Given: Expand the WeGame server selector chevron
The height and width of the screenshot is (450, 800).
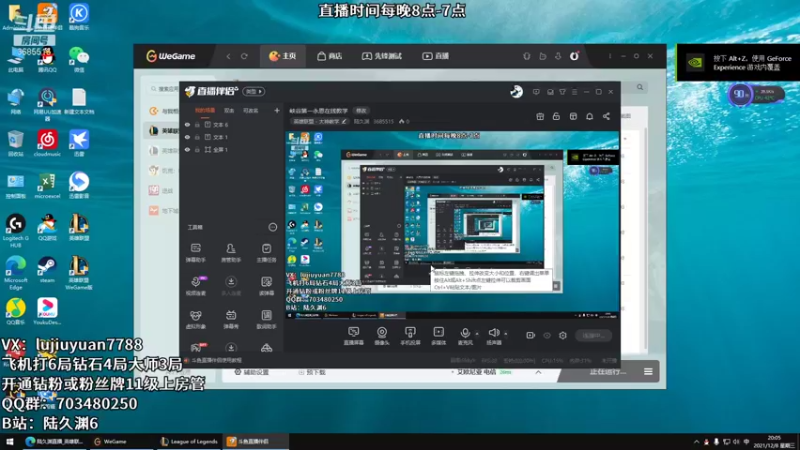Looking at the screenshot, I should click(538, 372).
